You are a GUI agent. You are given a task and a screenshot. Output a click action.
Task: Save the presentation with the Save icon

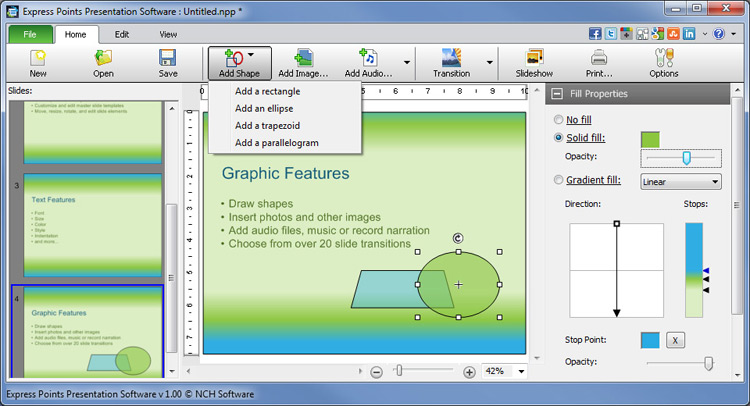click(x=168, y=58)
